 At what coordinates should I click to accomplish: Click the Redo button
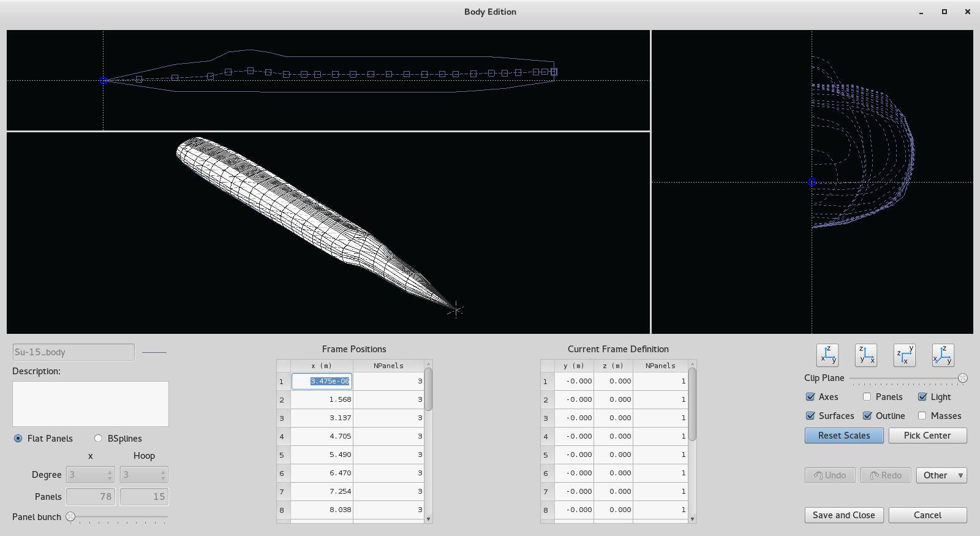[x=886, y=475]
